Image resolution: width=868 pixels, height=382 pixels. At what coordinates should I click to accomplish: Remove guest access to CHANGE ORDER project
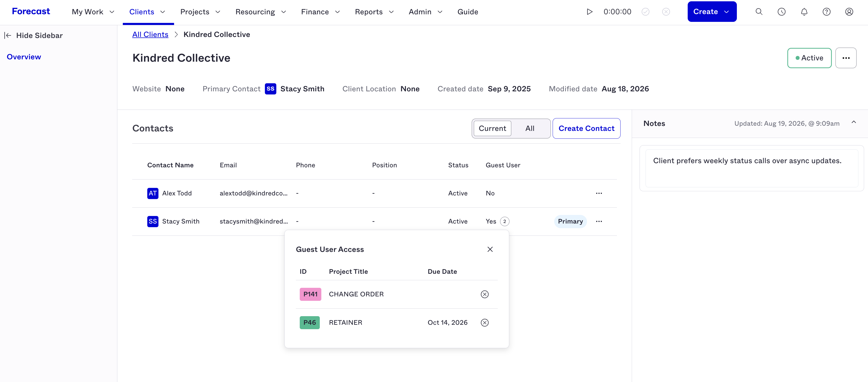484,294
